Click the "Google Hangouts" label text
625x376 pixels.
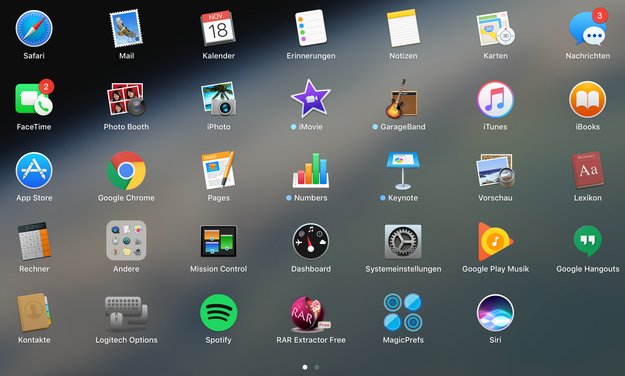(588, 269)
